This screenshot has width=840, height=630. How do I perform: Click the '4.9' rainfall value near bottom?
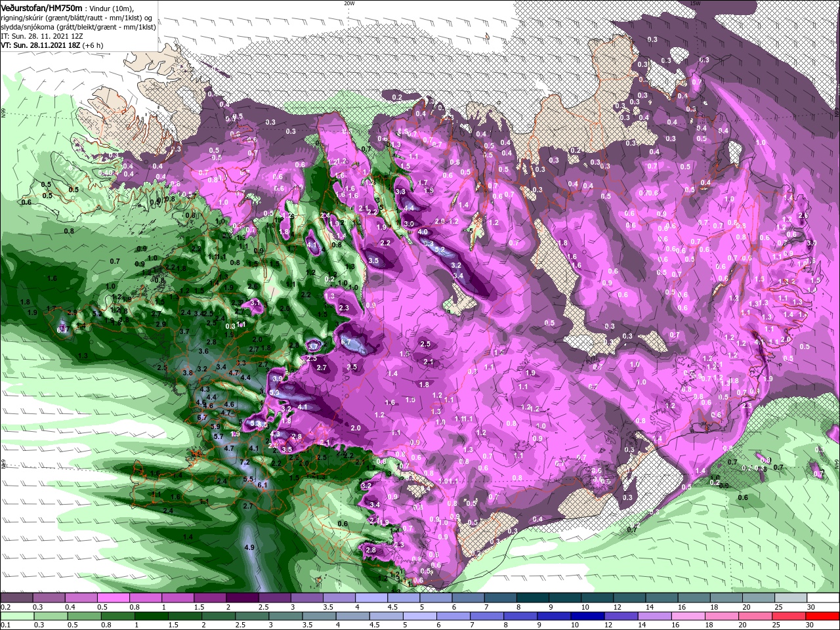[249, 547]
